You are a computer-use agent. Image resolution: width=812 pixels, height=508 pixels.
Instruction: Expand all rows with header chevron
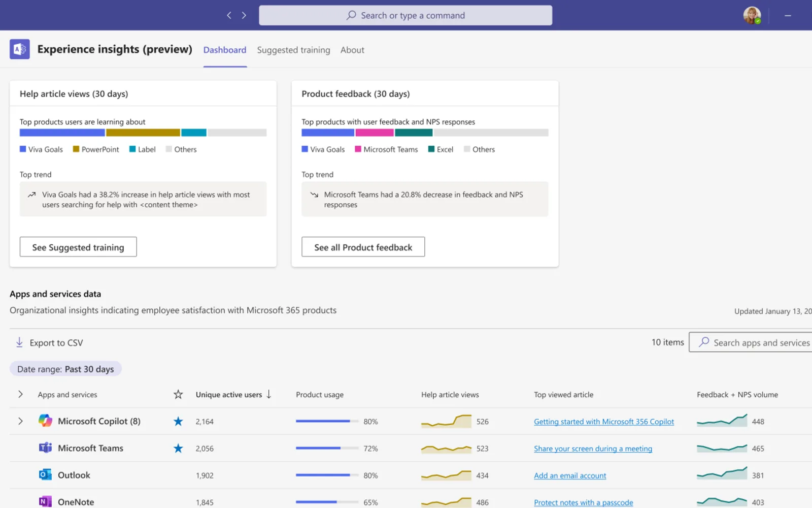pyautogui.click(x=20, y=394)
